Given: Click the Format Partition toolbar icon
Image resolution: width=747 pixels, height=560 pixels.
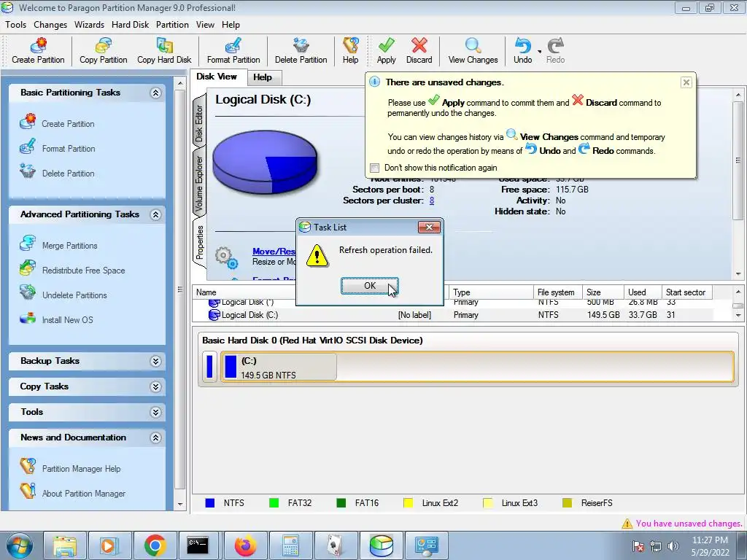Looking at the screenshot, I should (233, 46).
